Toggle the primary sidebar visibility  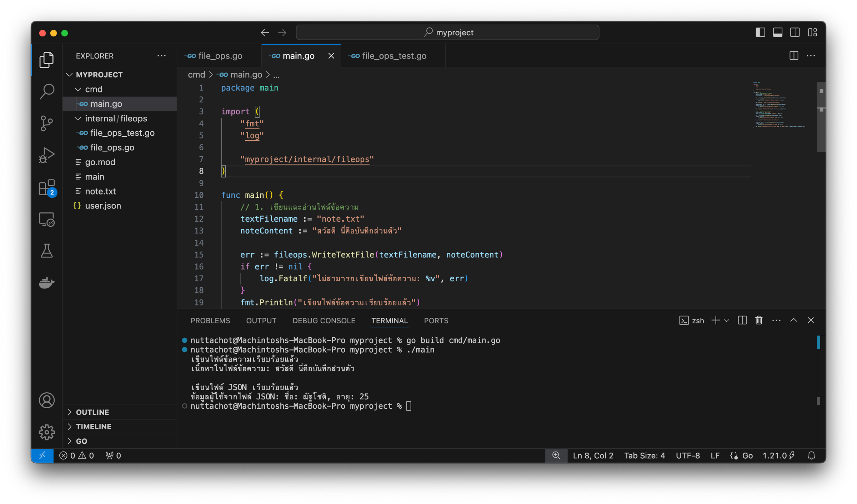[760, 32]
